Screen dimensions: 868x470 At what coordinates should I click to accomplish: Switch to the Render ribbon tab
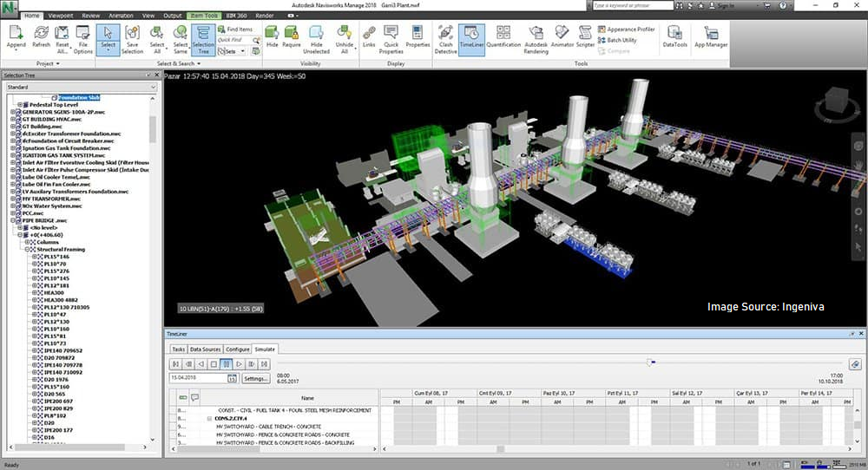click(265, 16)
